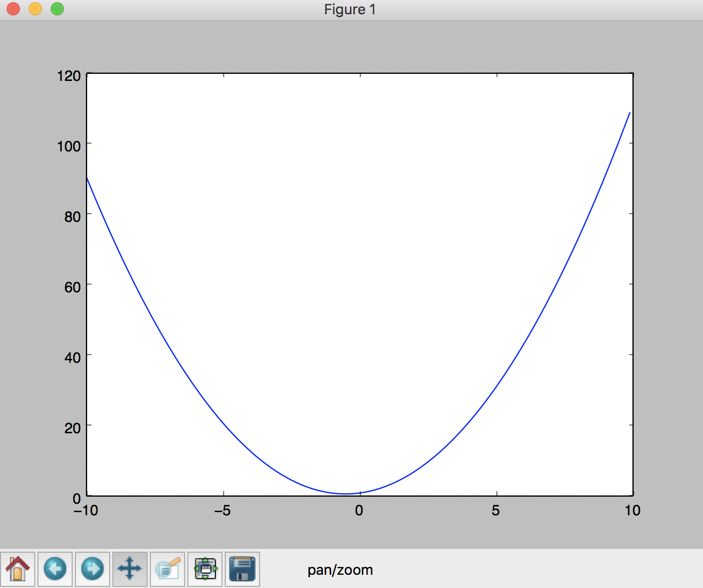Click the pan/zoom status label
Image resolution: width=703 pixels, height=588 pixels.
[340, 570]
